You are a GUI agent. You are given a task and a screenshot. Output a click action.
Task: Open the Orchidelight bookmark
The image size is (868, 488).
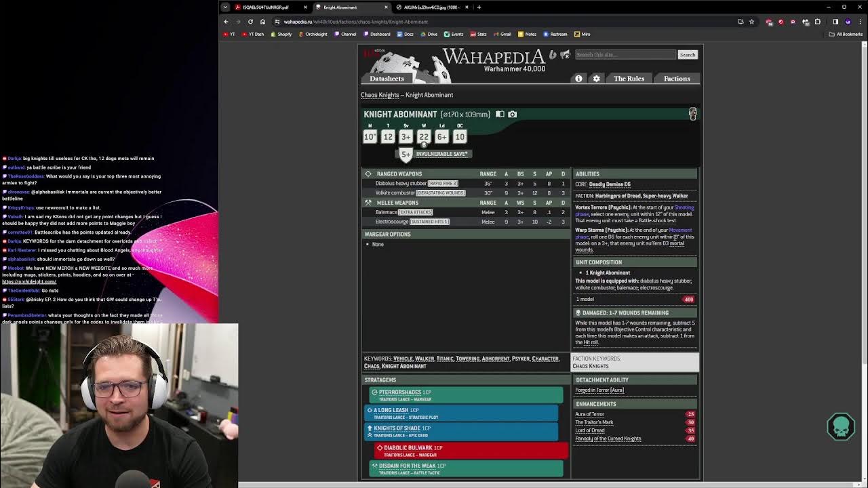[313, 34]
